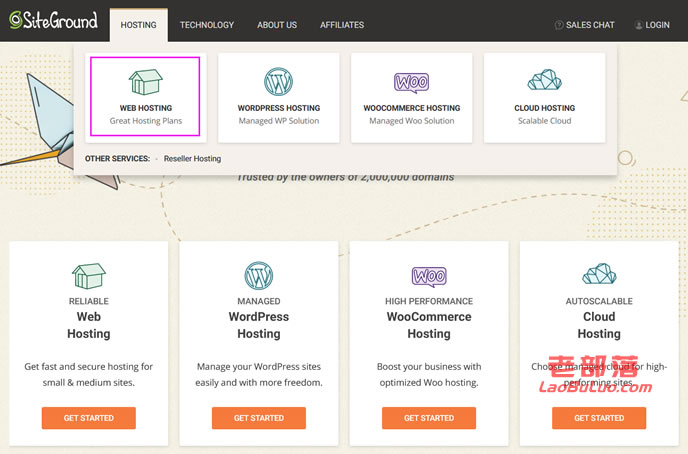Image resolution: width=688 pixels, height=454 pixels.
Task: Click 'WordPress Hosting' heading on lower card
Action: [x=258, y=325]
